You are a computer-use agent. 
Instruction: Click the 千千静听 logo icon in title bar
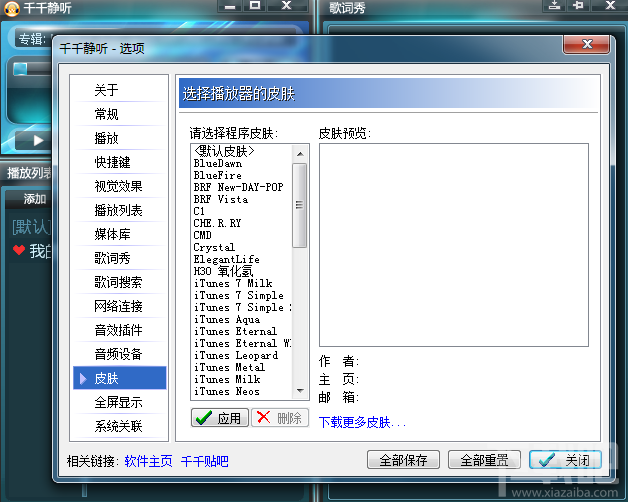point(12,8)
